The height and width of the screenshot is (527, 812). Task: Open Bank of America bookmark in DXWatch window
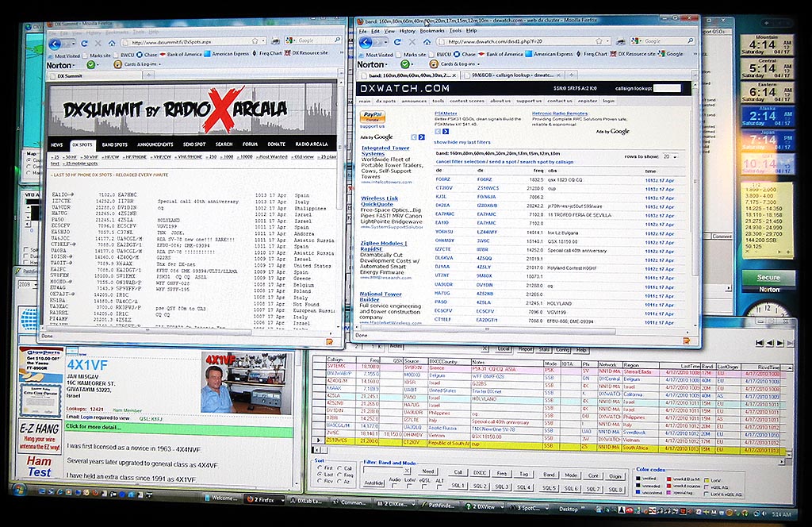click(500, 54)
